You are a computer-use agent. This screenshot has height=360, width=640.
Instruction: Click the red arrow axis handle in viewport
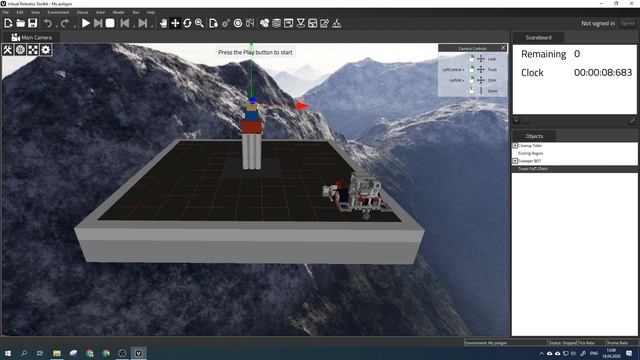click(x=301, y=106)
